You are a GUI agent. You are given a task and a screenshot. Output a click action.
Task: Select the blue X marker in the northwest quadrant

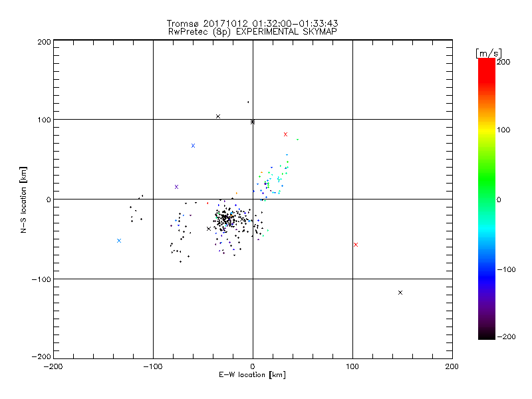[x=193, y=146]
